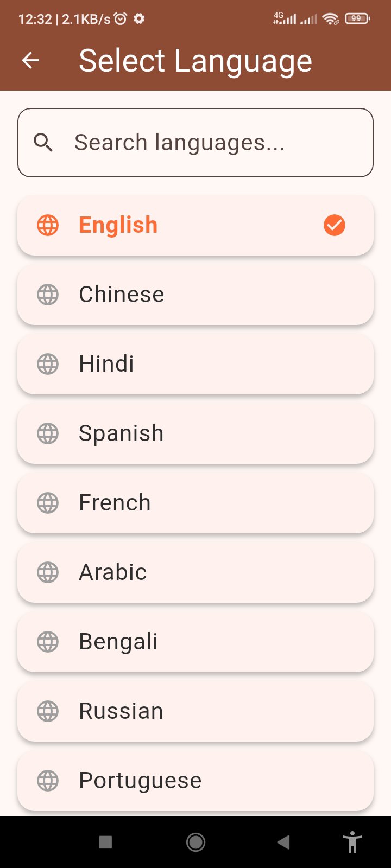The image size is (391, 868).
Task: Select Spanish as the language
Action: (x=195, y=433)
